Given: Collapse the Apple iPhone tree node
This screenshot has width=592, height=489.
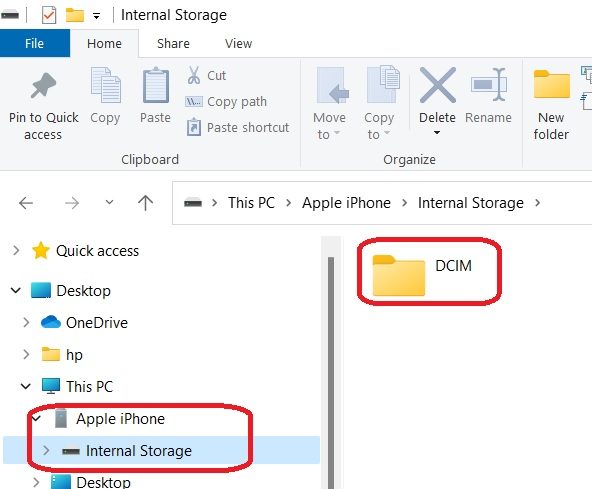Looking at the screenshot, I should pos(36,418).
